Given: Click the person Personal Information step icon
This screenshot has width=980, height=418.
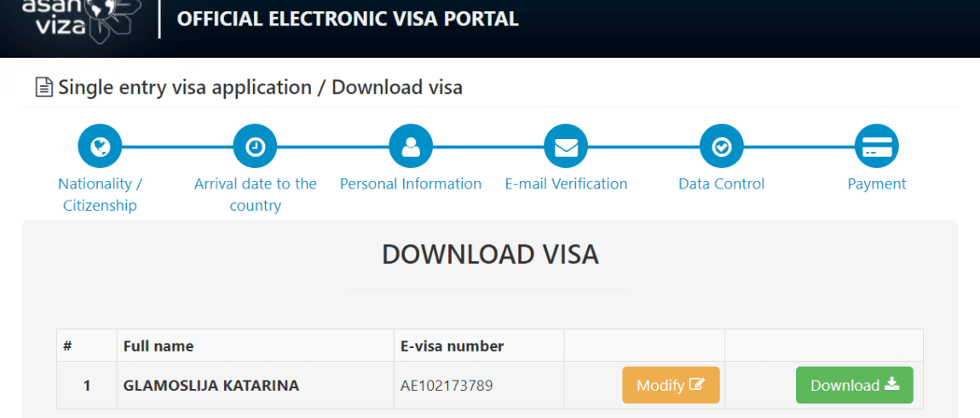Looking at the screenshot, I should (x=411, y=147).
